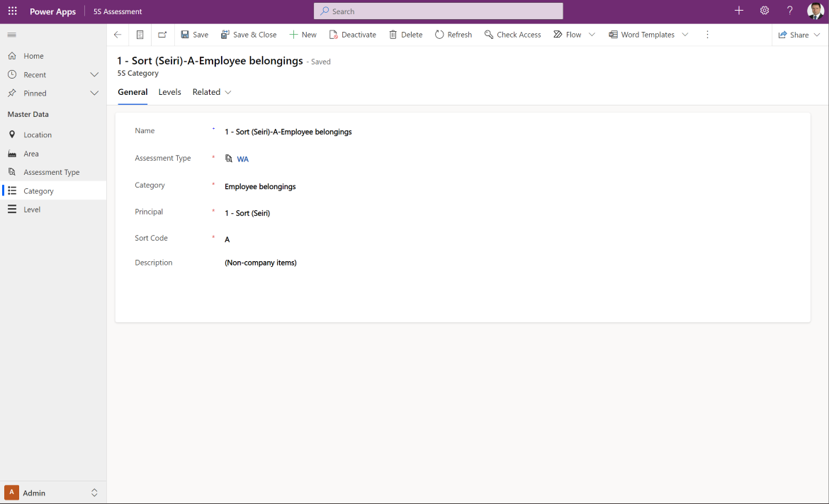
Task: Click the settings gear icon
Action: tap(765, 11)
